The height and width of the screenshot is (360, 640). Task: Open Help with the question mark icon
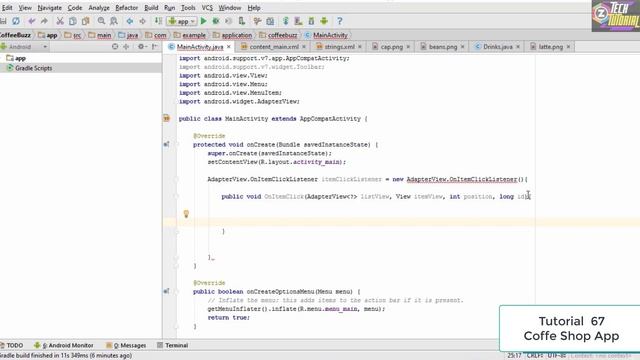click(340, 21)
